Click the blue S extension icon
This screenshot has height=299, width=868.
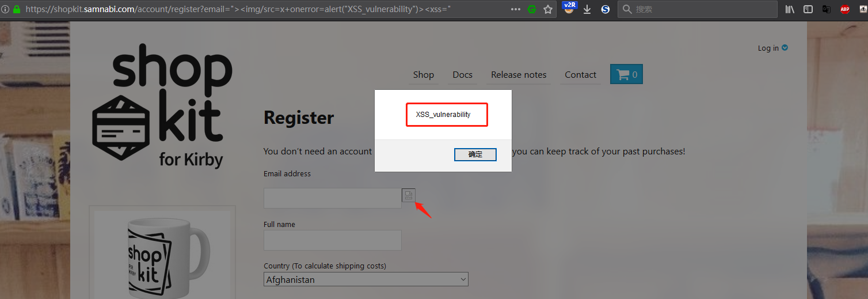(x=606, y=9)
